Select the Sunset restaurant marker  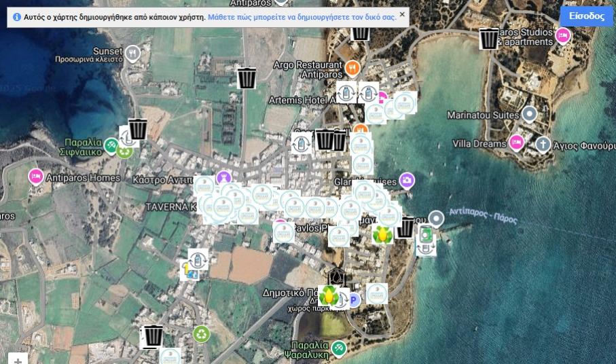pos(133,52)
